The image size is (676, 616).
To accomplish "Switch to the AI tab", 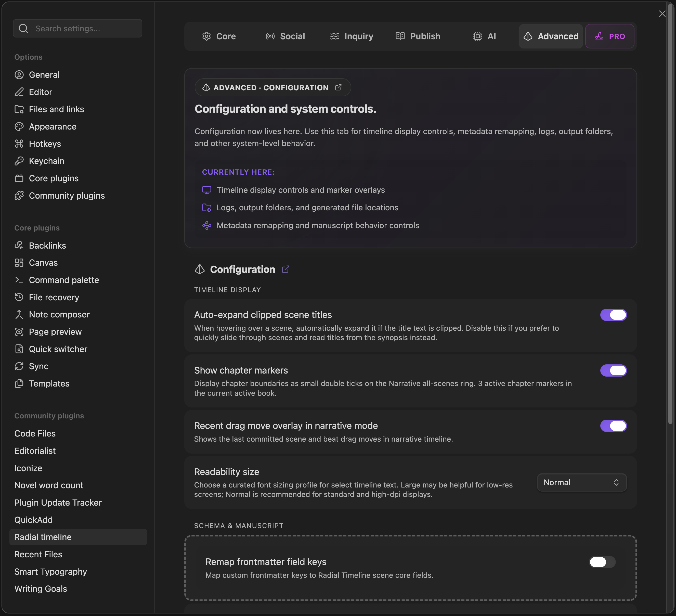I will [484, 36].
